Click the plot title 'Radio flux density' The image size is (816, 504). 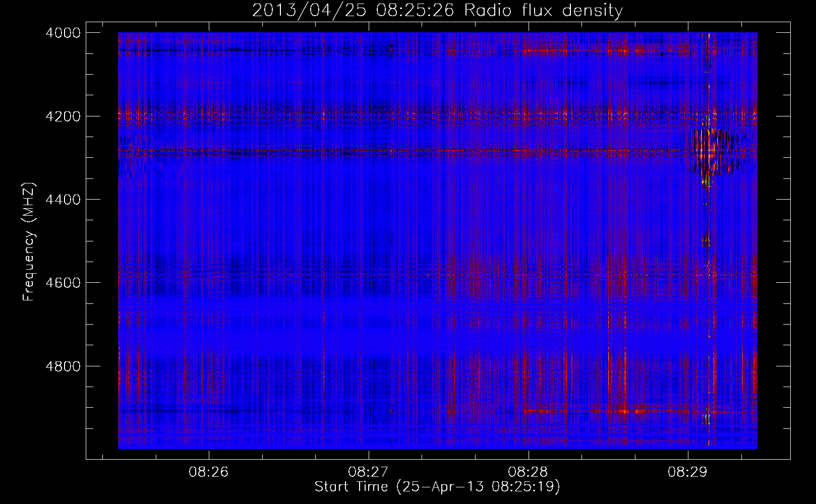544,10
